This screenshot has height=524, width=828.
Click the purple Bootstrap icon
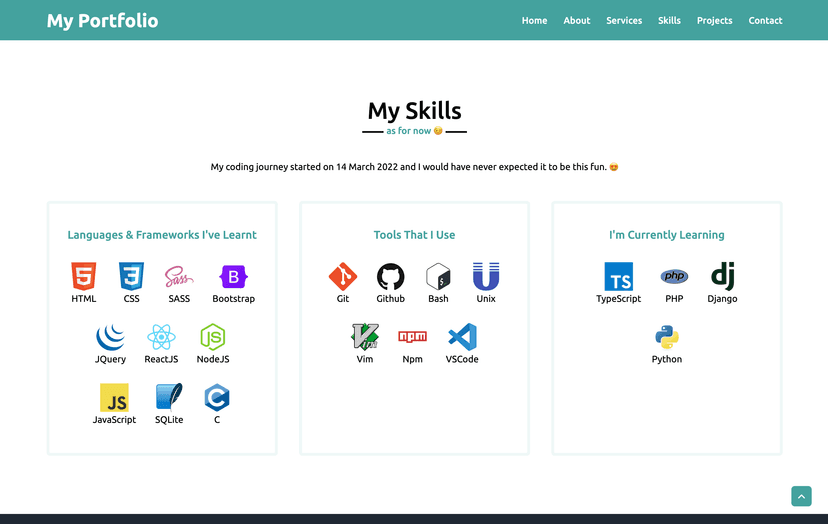coord(233,276)
